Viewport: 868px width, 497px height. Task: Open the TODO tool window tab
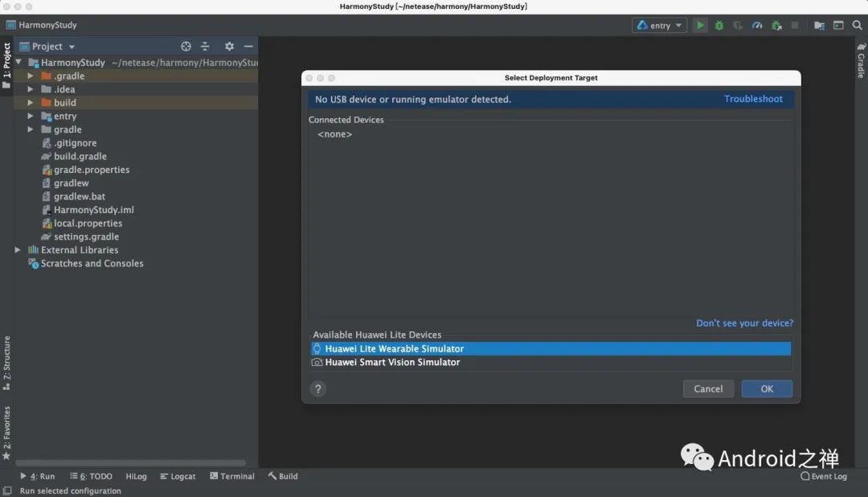[x=92, y=476]
